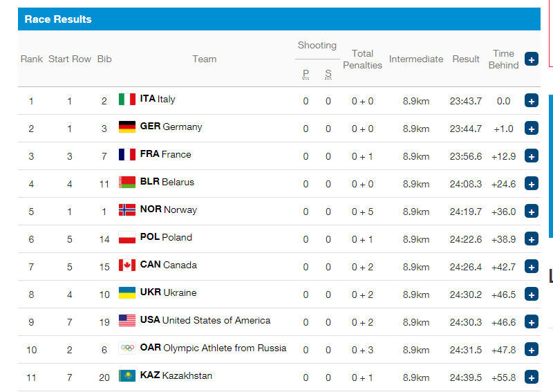Click the Canada flag icon

[x=127, y=265]
